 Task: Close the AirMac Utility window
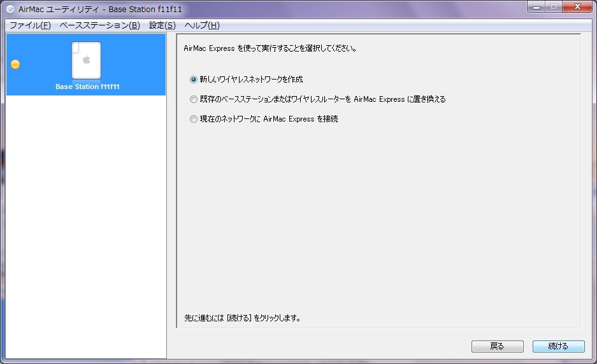click(577, 7)
